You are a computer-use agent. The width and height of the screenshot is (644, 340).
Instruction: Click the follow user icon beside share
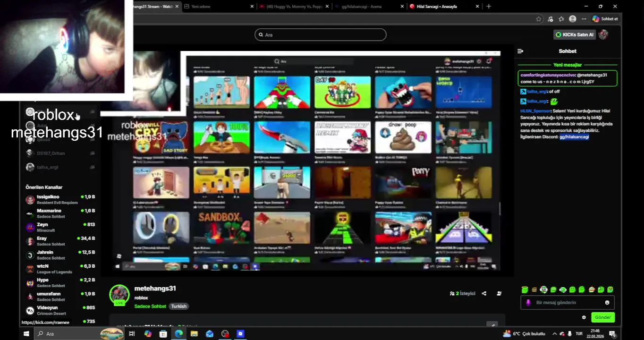[499, 293]
